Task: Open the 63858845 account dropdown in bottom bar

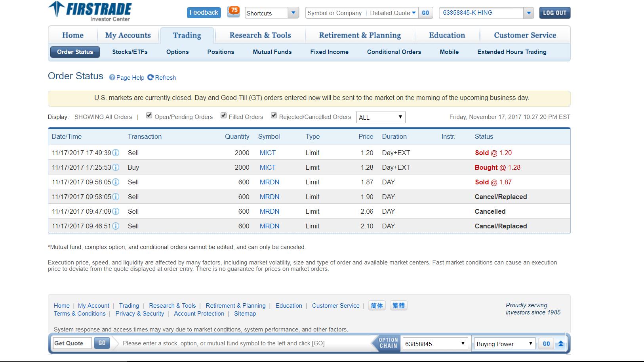Action: [x=435, y=344]
